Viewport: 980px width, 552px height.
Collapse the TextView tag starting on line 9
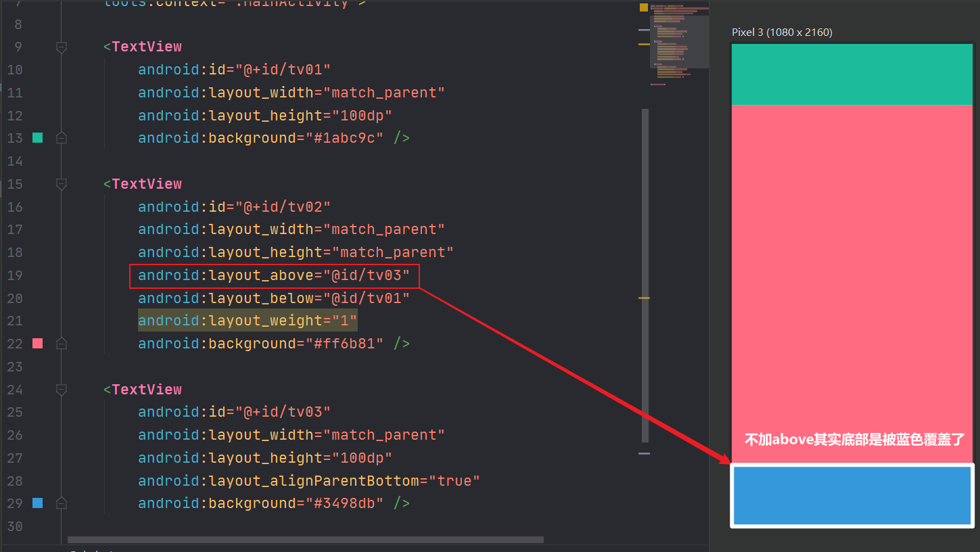tap(62, 47)
